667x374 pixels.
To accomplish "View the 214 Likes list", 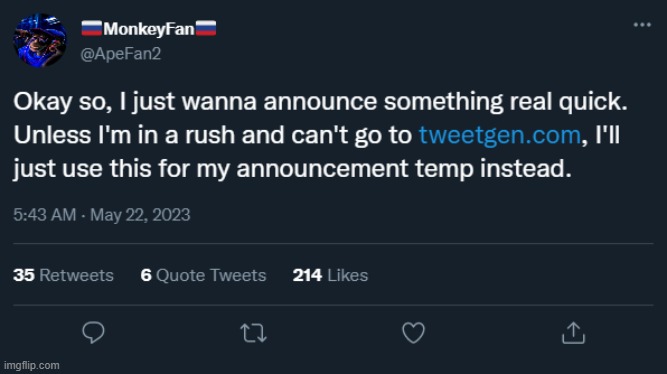I will (x=330, y=275).
